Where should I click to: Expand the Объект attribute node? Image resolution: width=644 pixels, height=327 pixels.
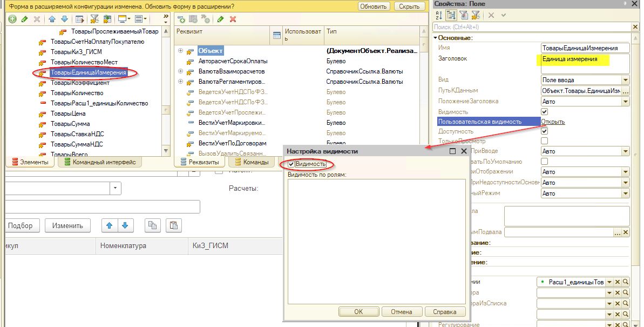pyautogui.click(x=180, y=51)
